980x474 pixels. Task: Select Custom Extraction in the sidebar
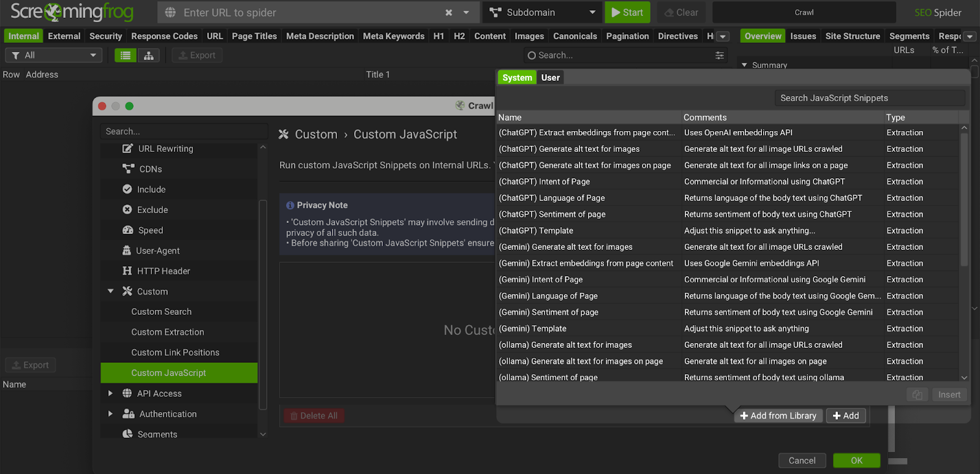point(179,332)
